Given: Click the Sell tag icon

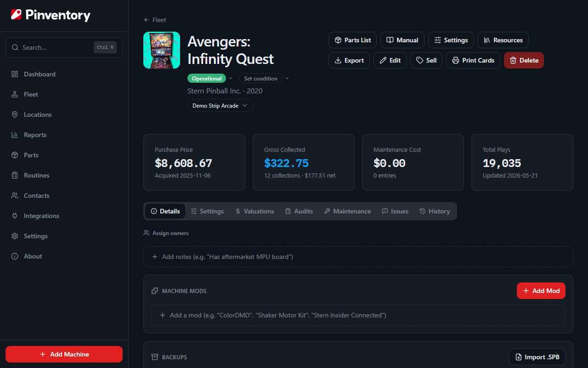Looking at the screenshot, I should point(419,60).
